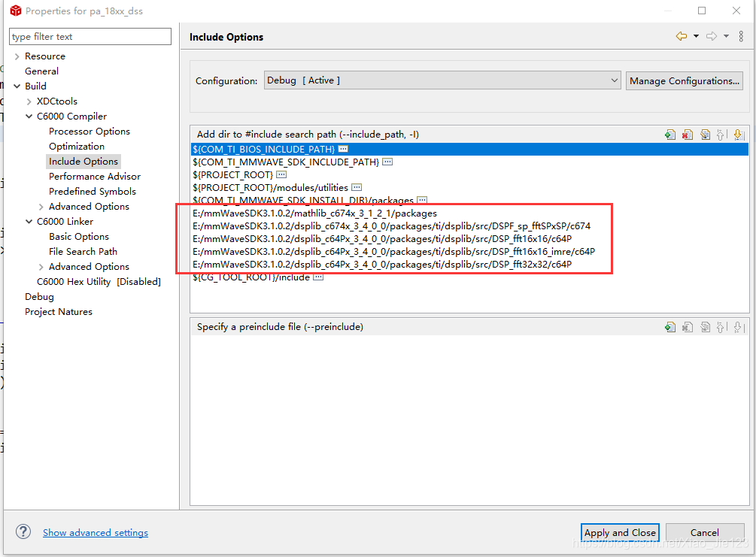Select Include Options tree item
This screenshot has height=557, width=756.
[83, 161]
